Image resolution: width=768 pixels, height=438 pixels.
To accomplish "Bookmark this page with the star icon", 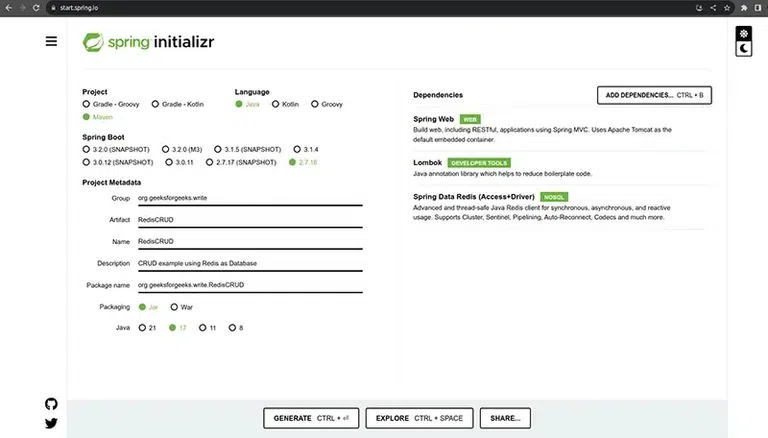I will pos(727,8).
